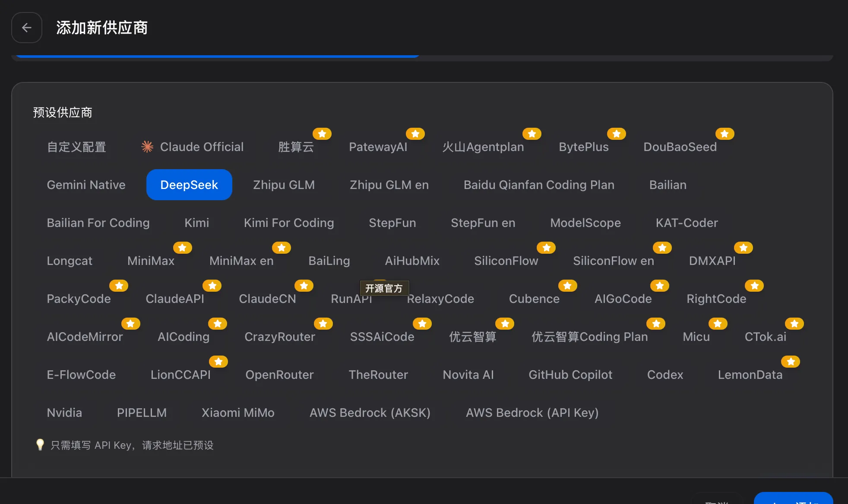Viewport: 848px width, 504px height.
Task: Choose the ClaudeCN provider preset
Action: click(268, 299)
